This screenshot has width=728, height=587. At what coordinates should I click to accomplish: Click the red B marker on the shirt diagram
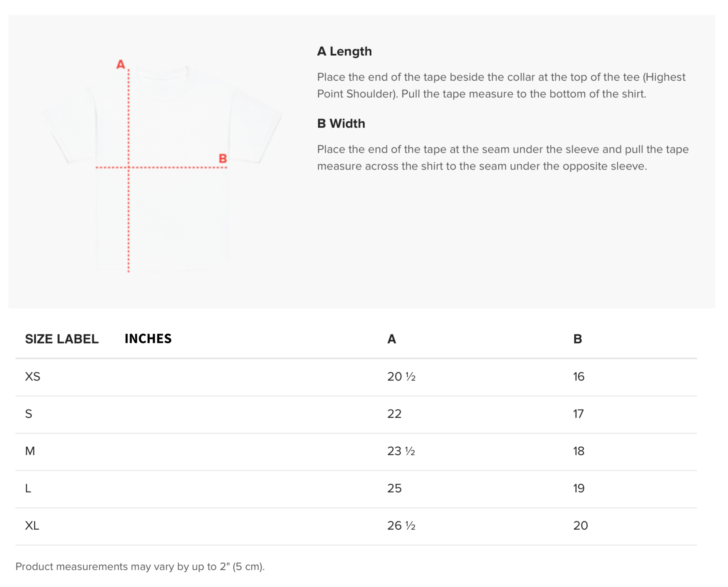click(222, 158)
